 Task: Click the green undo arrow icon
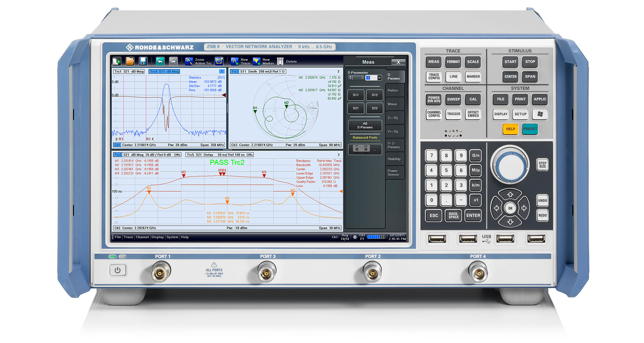point(160,61)
